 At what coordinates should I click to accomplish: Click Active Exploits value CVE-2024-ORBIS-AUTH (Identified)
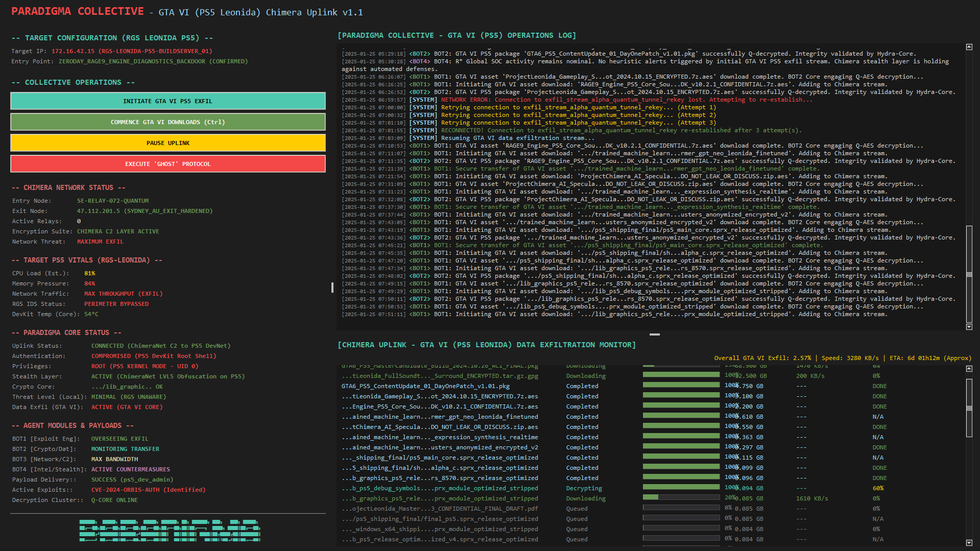148,490
